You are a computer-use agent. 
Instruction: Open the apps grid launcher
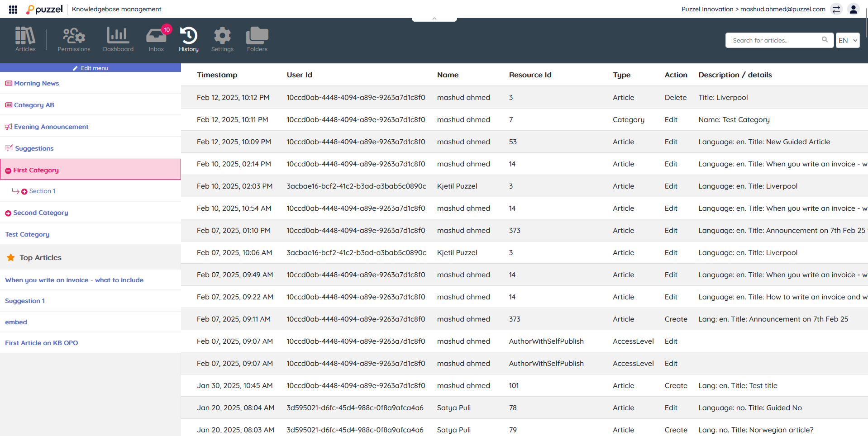[x=13, y=9]
